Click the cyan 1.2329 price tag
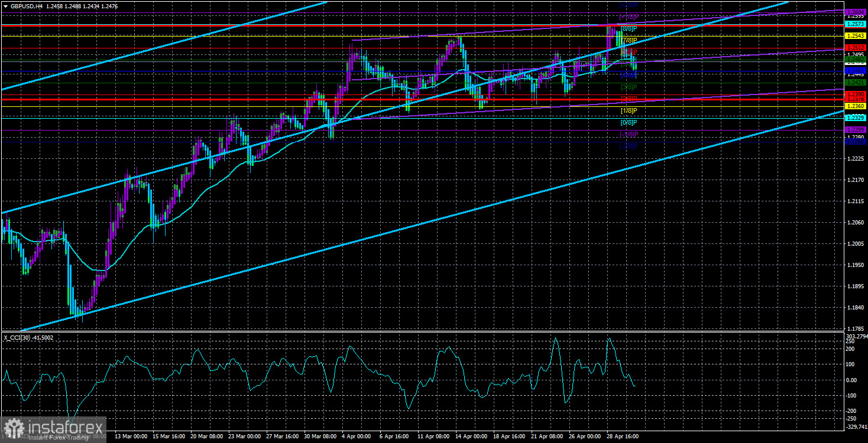Viewport: 868px width, 443px height. (855, 118)
